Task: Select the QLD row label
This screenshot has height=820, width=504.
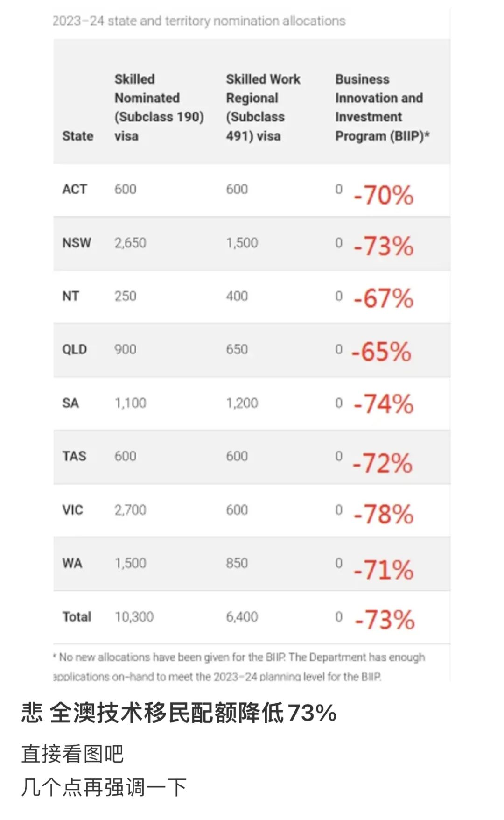Action: pyautogui.click(x=75, y=349)
